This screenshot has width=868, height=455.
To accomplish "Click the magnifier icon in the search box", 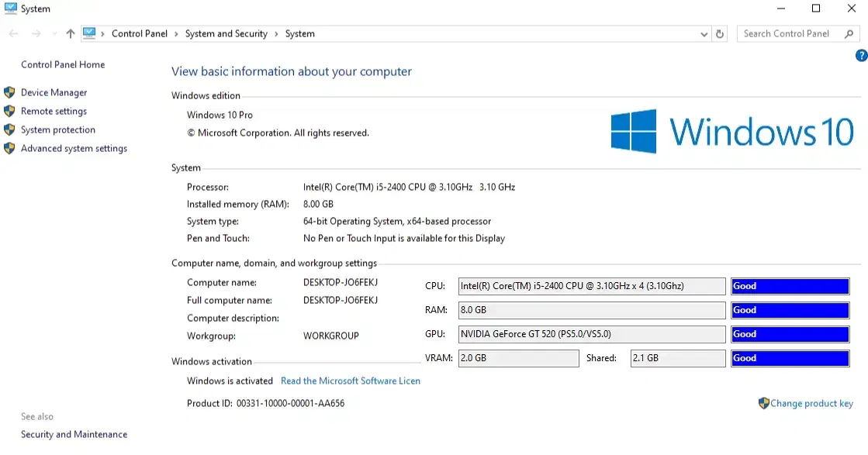I will [x=849, y=34].
